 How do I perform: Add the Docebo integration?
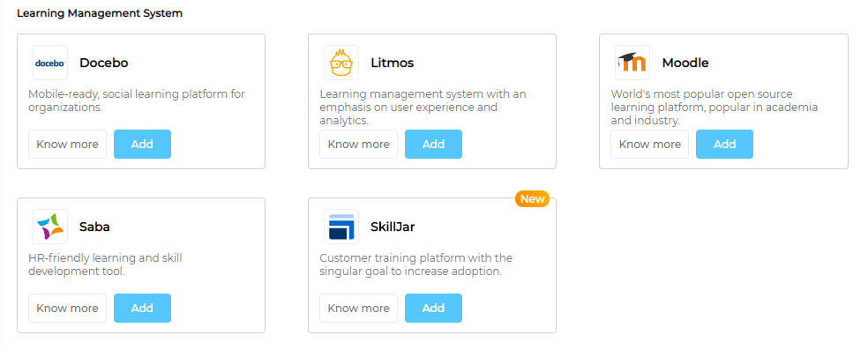142,145
